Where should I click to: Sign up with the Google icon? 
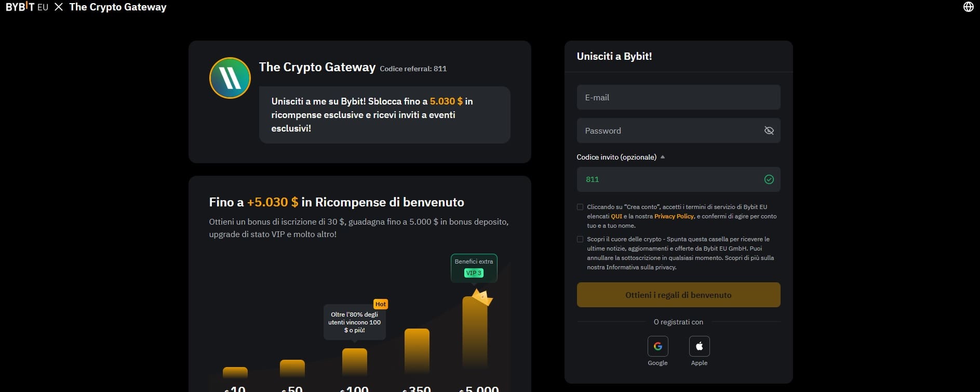click(x=657, y=346)
